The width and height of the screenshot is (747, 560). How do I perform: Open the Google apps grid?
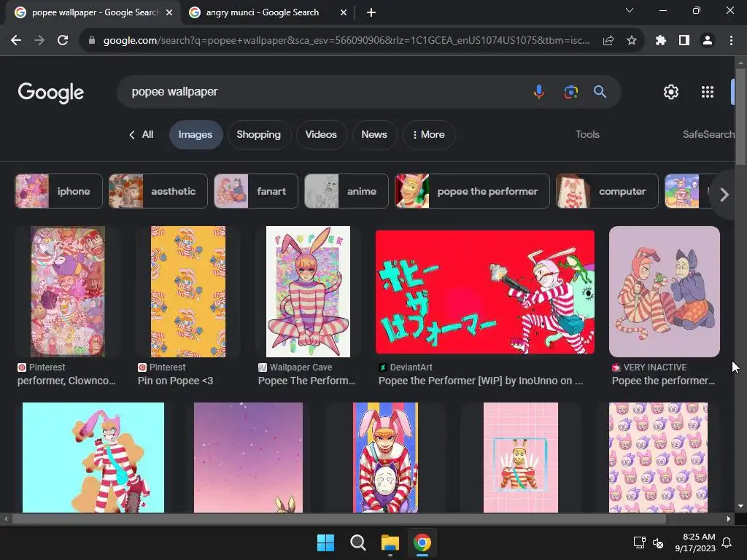(708, 92)
